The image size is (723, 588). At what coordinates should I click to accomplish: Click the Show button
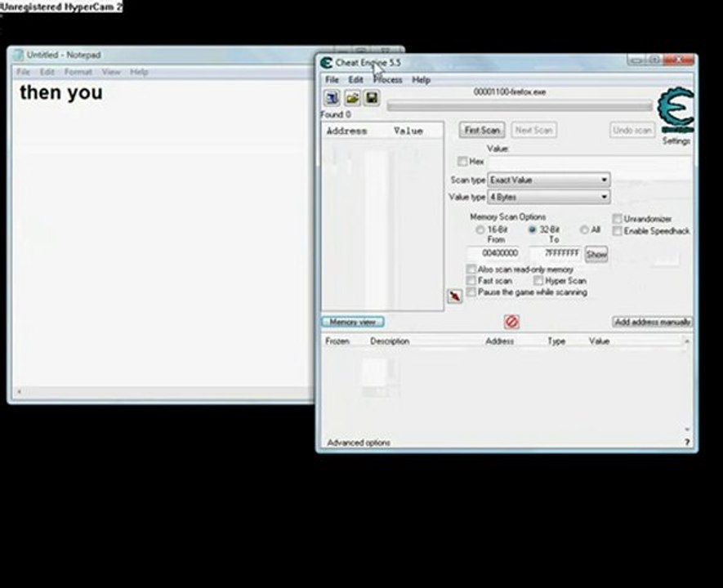pyautogui.click(x=596, y=254)
